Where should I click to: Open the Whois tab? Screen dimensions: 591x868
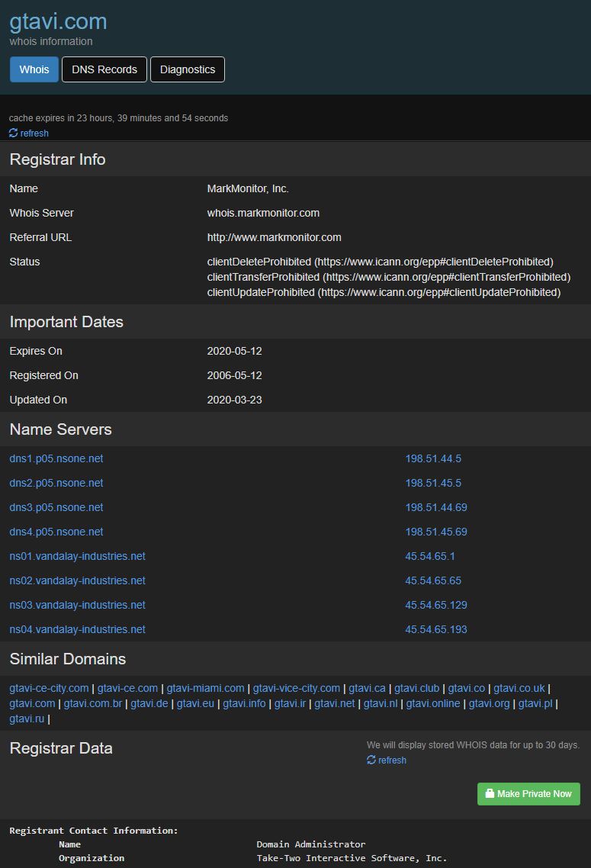coord(34,69)
